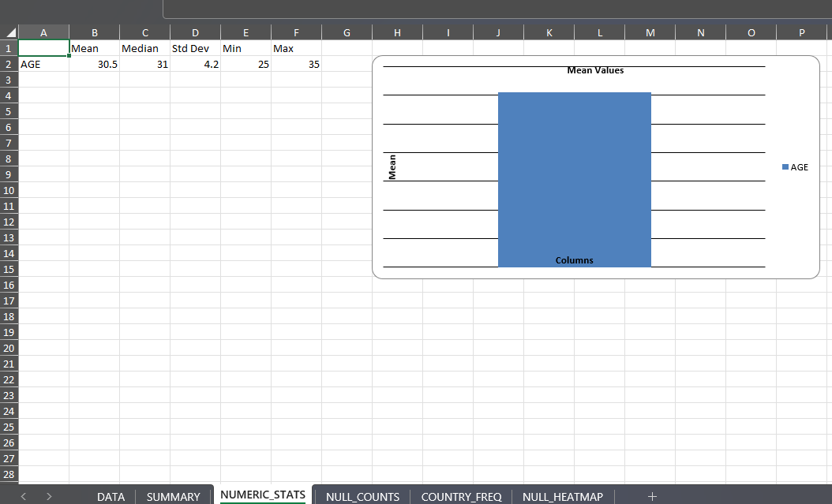Switch to the NULL_HEATMAP sheet tab
The width and height of the screenshot is (832, 504).
(562, 497)
